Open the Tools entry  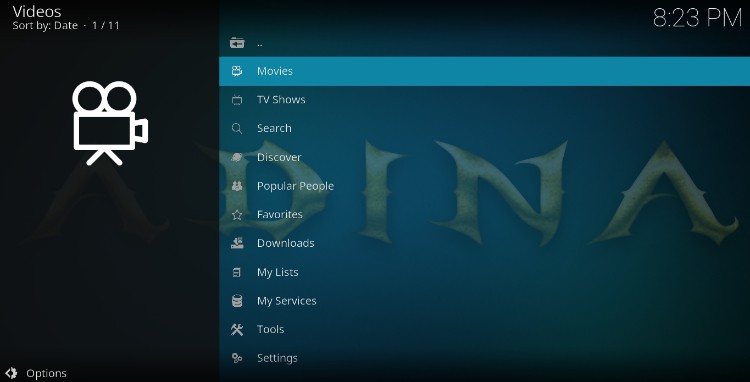(x=485, y=329)
